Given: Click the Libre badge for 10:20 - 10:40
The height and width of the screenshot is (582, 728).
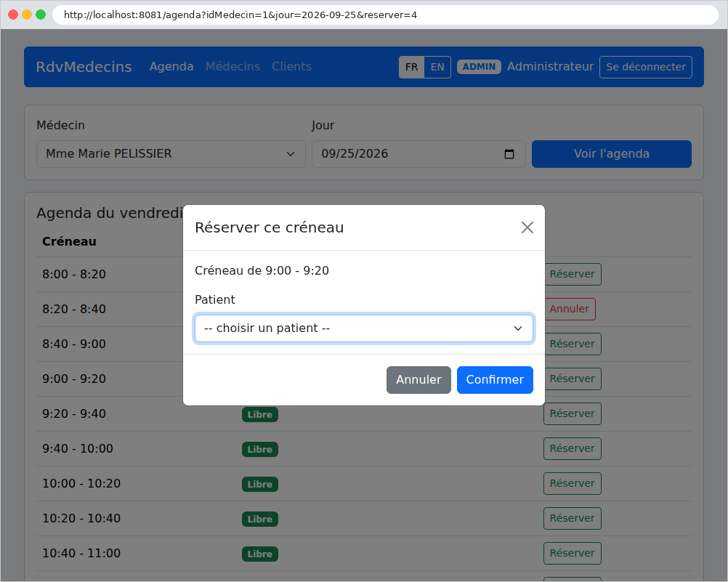Looking at the screenshot, I should [259, 519].
